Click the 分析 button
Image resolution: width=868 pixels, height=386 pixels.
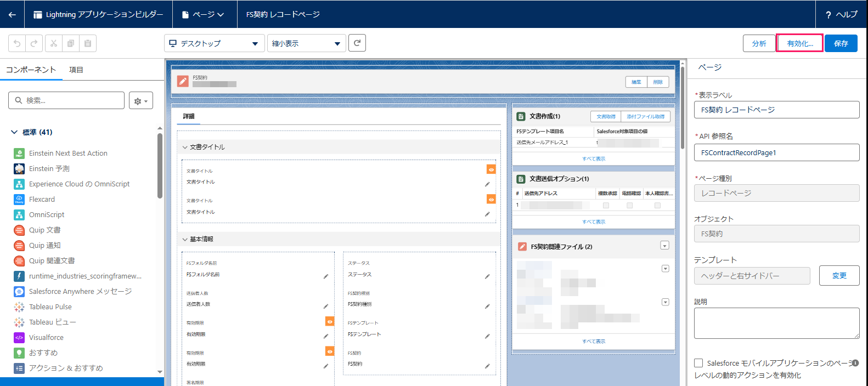click(759, 43)
